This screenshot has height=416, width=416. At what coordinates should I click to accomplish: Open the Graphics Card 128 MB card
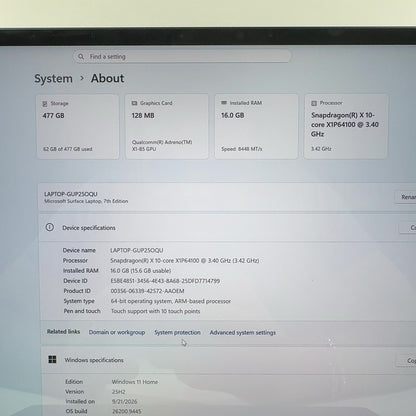(x=167, y=126)
